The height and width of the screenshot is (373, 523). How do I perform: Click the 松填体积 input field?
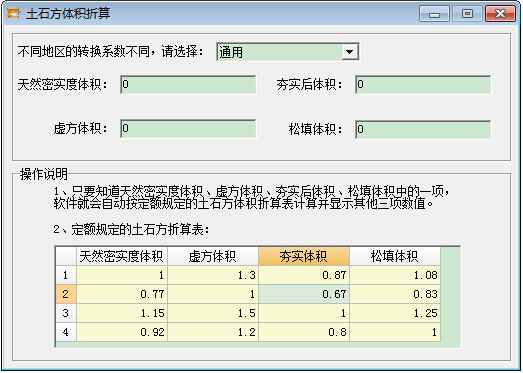[423, 129]
